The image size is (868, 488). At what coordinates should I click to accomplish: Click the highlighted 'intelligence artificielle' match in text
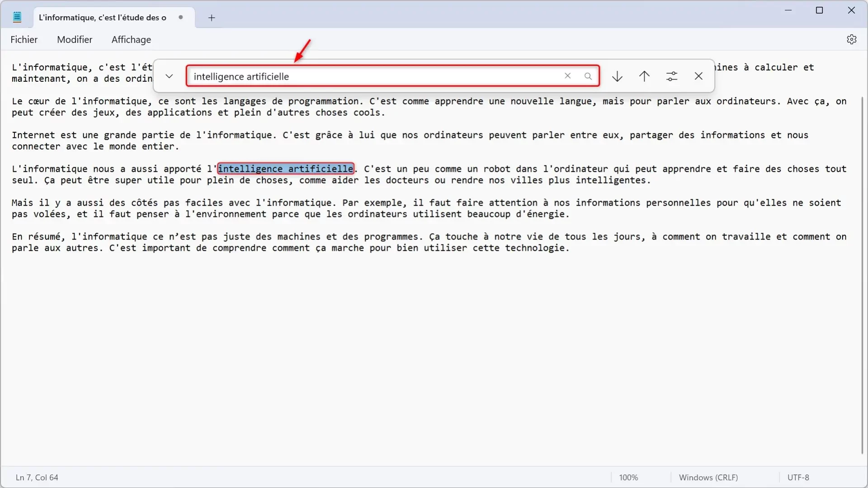[x=286, y=169]
